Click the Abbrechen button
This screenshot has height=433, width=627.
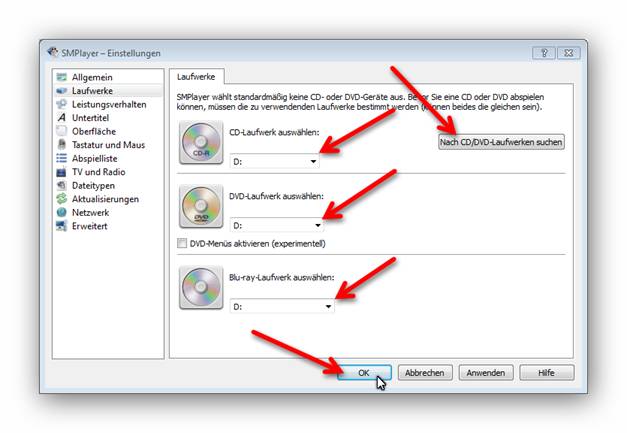coord(425,373)
